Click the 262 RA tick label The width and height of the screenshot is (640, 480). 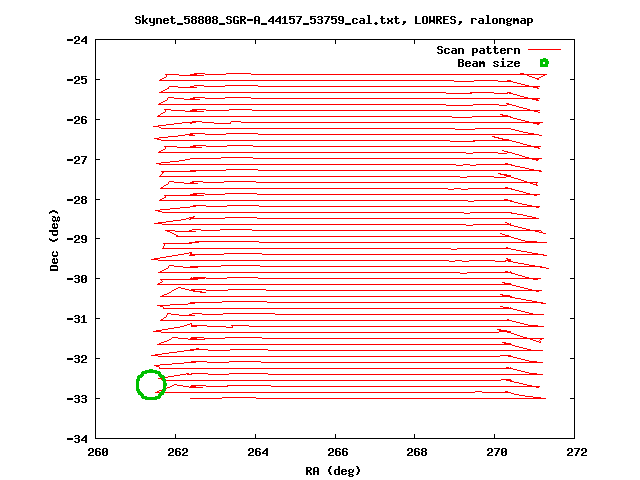pyautogui.click(x=178, y=452)
